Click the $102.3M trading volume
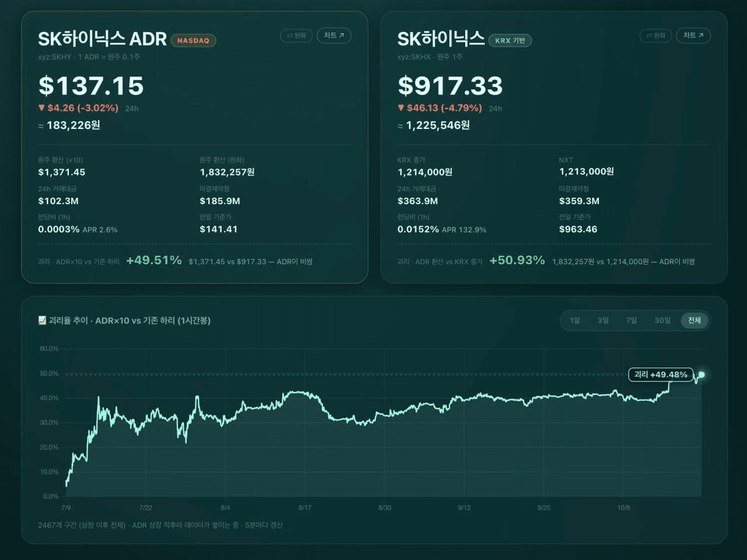The image size is (747, 560). (x=58, y=201)
